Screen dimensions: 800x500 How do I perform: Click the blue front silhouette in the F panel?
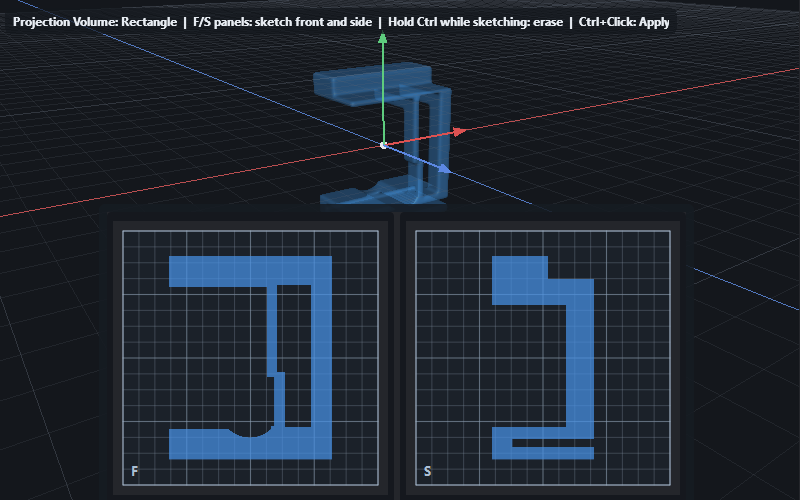point(321,357)
